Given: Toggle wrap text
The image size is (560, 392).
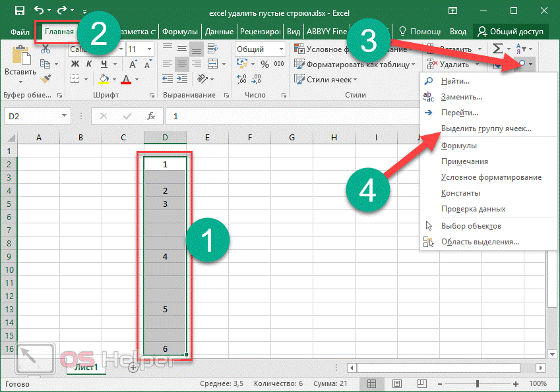Looking at the screenshot, I should pyautogui.click(x=213, y=49).
